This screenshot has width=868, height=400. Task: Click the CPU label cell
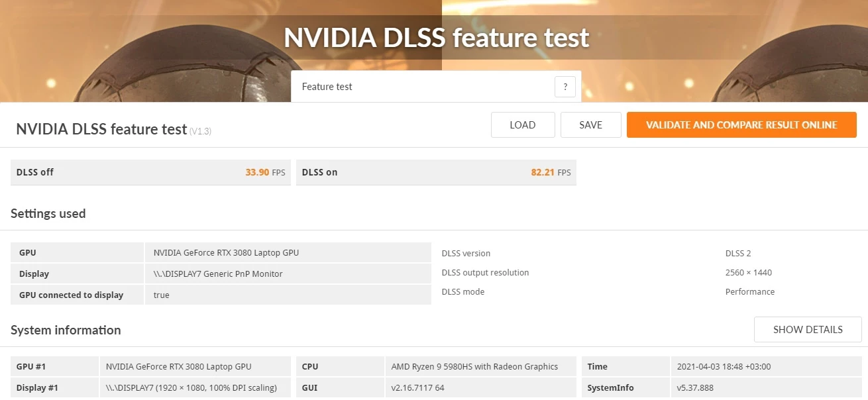pos(340,366)
